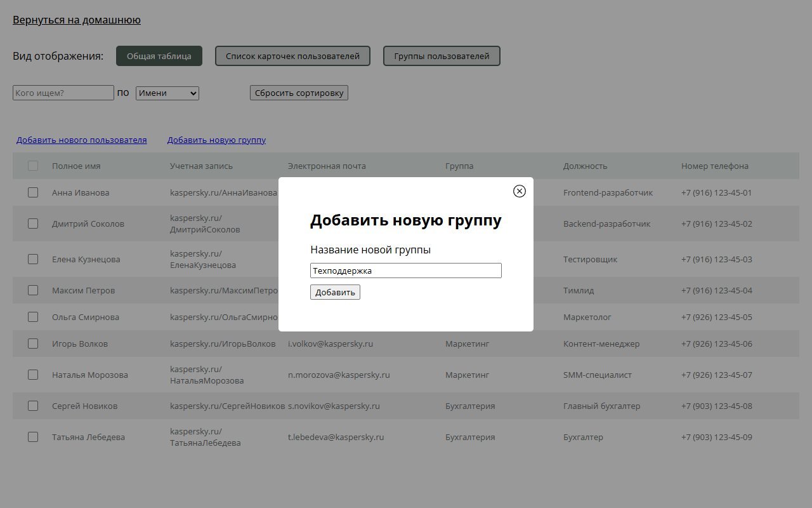Click the name Максим Петров

(x=83, y=290)
